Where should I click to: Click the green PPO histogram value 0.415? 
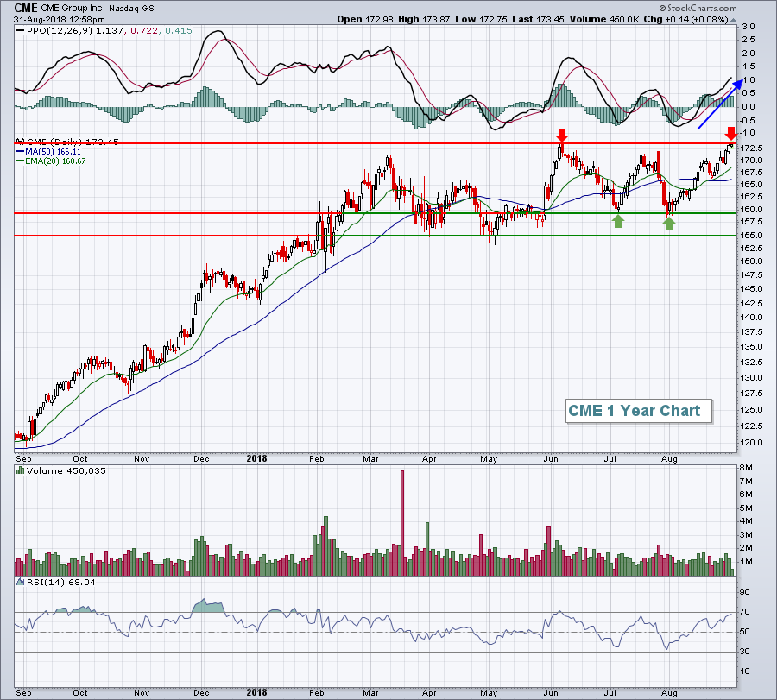click(179, 31)
